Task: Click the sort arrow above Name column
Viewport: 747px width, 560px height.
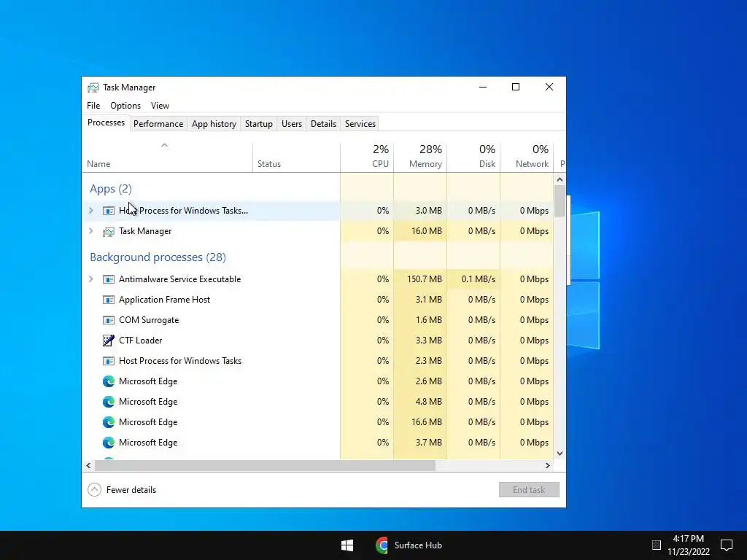Action: [x=164, y=145]
